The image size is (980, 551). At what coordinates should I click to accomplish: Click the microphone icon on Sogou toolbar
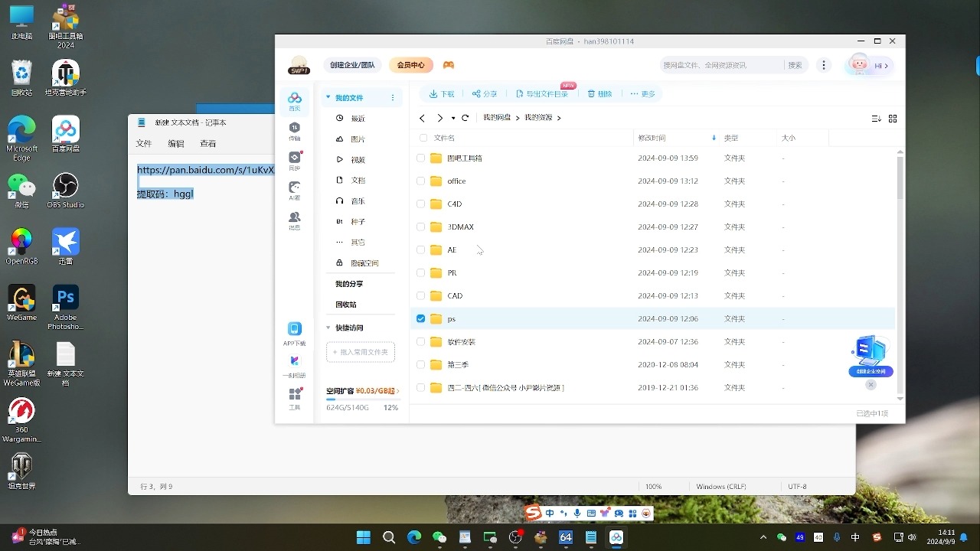coord(577,514)
